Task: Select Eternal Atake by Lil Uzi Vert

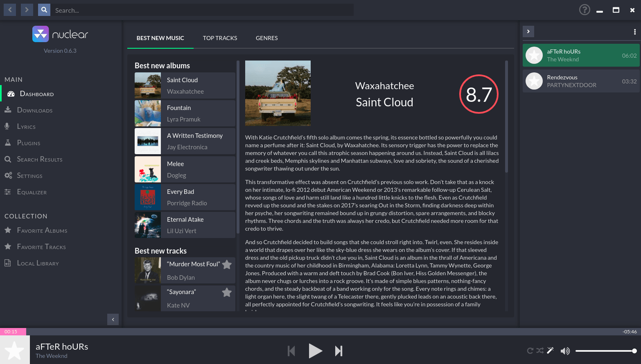Action: pyautogui.click(x=185, y=225)
